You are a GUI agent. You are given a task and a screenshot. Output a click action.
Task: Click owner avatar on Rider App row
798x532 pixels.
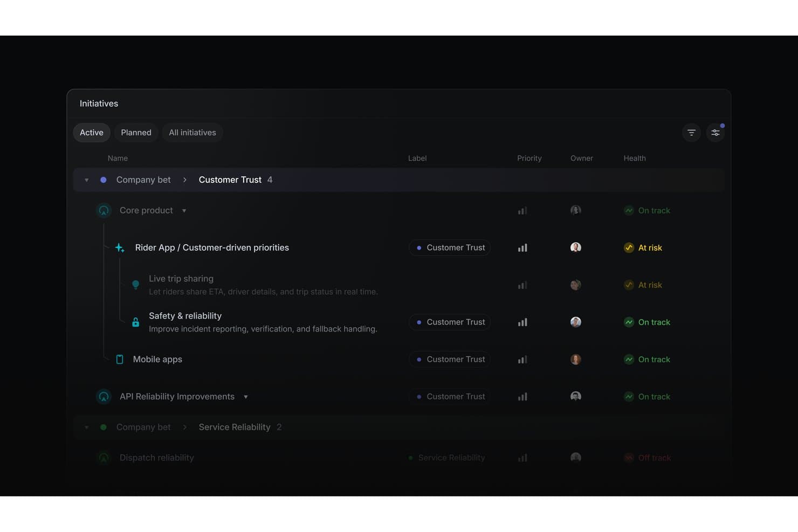tap(576, 247)
